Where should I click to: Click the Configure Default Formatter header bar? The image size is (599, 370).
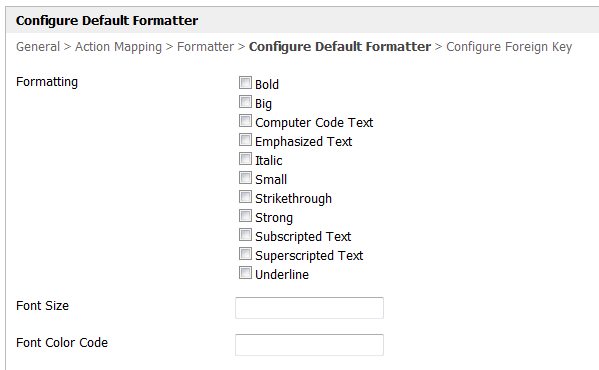(x=303, y=20)
